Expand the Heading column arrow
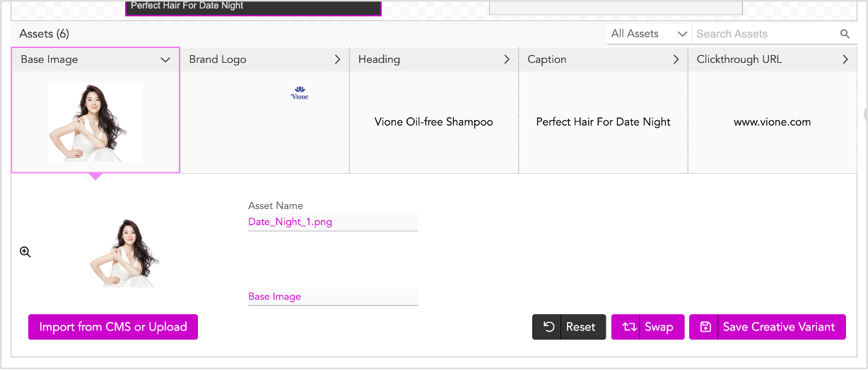Screen dimensions: 868x370 (x=506, y=59)
